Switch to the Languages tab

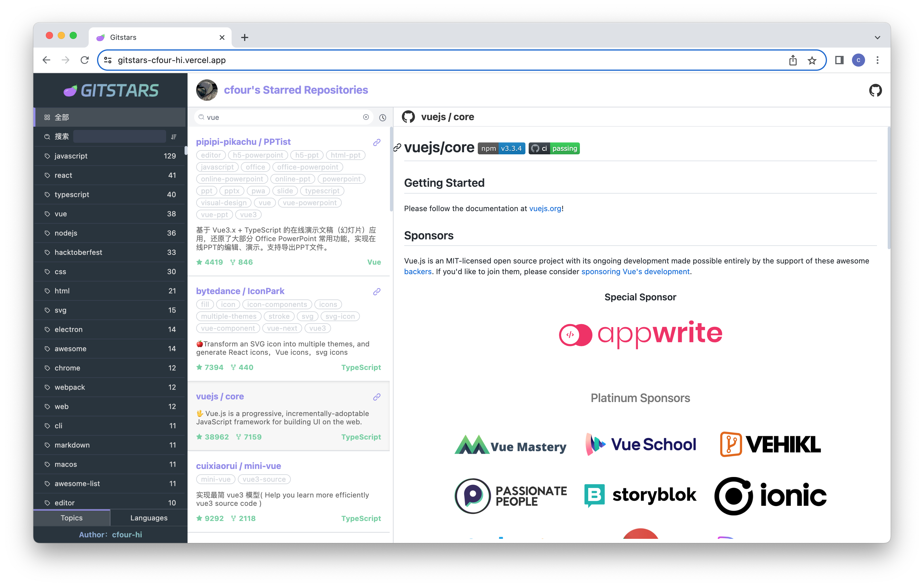click(x=149, y=518)
